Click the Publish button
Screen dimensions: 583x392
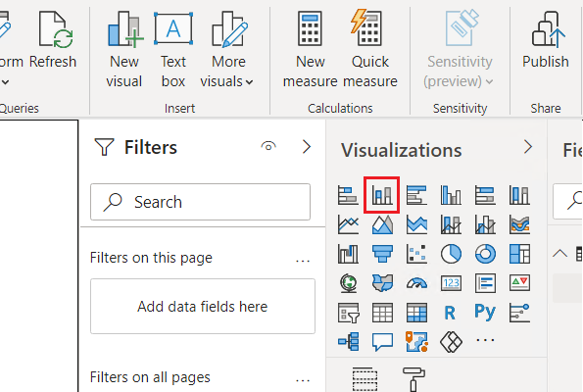click(545, 40)
